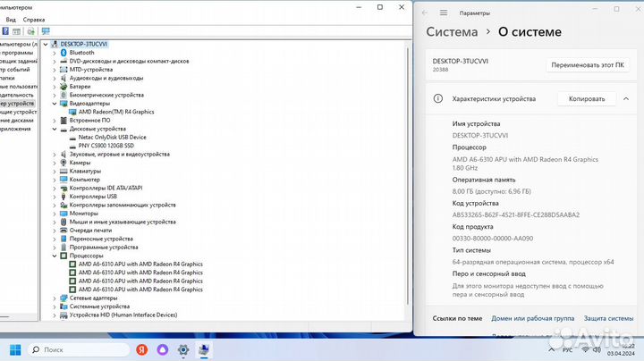The height and width of the screenshot is (361, 644).
Task: Select Программные устройства tree item
Action: click(x=104, y=248)
